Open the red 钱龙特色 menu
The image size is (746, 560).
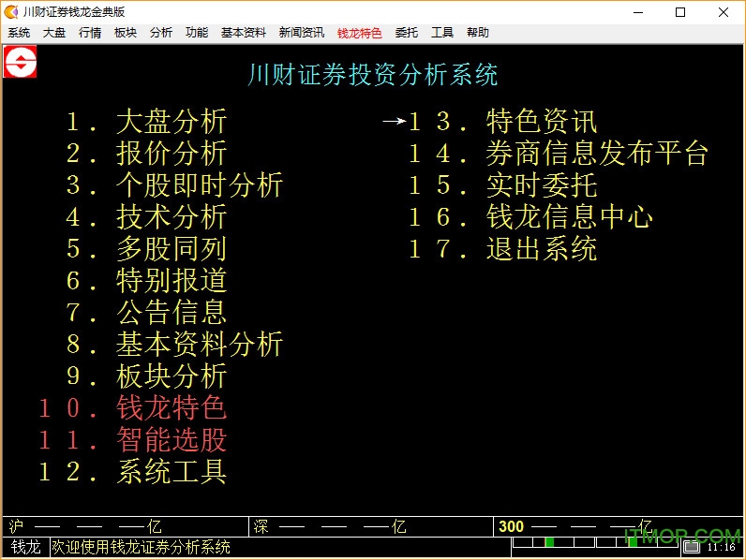click(x=360, y=34)
